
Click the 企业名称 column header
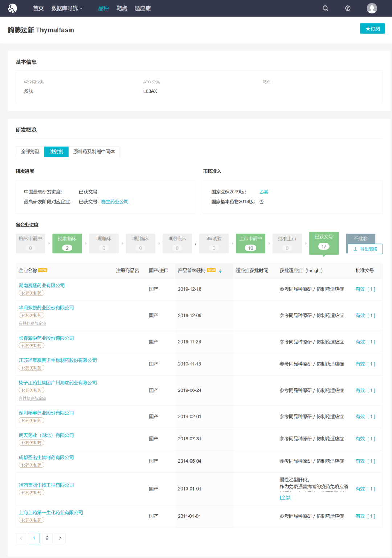pos(28,271)
